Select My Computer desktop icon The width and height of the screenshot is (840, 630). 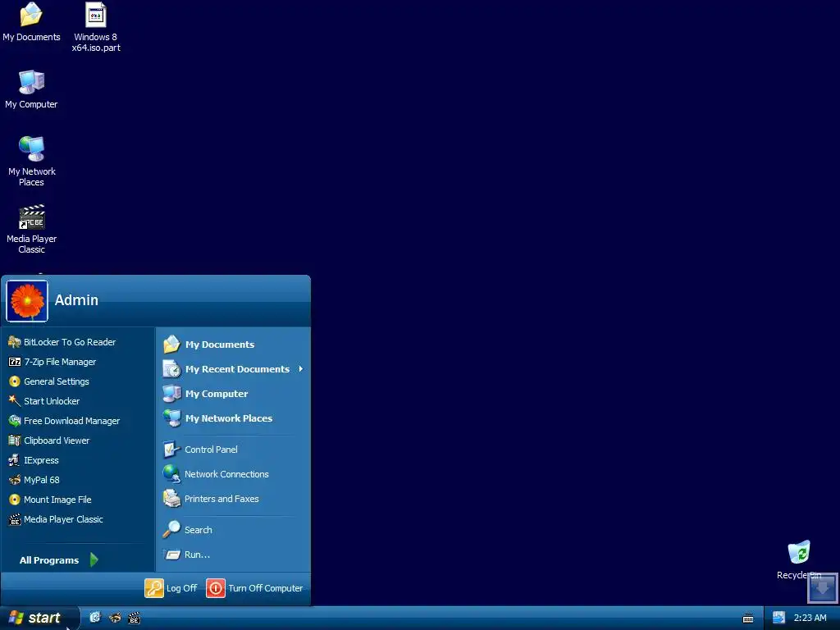pos(31,89)
